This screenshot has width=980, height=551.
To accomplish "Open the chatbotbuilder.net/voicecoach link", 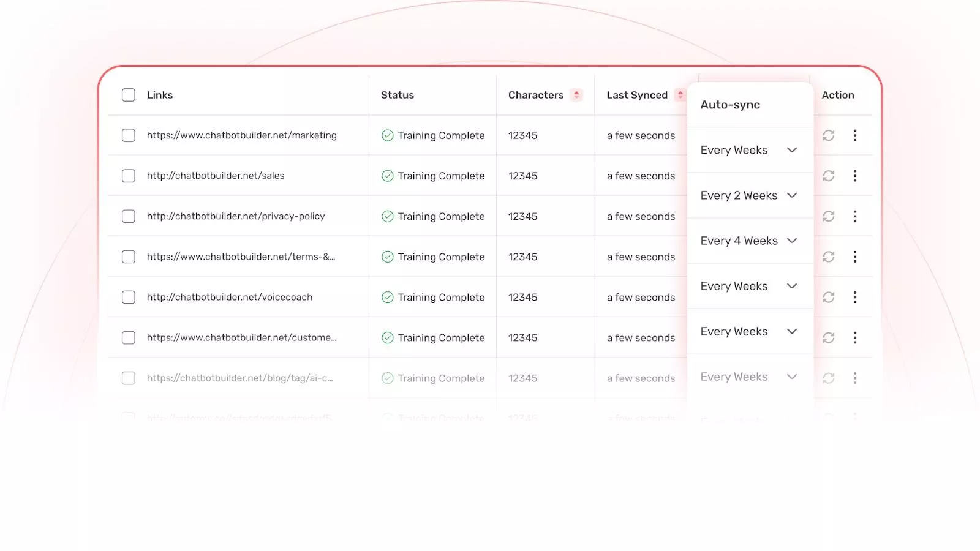I will (x=230, y=297).
